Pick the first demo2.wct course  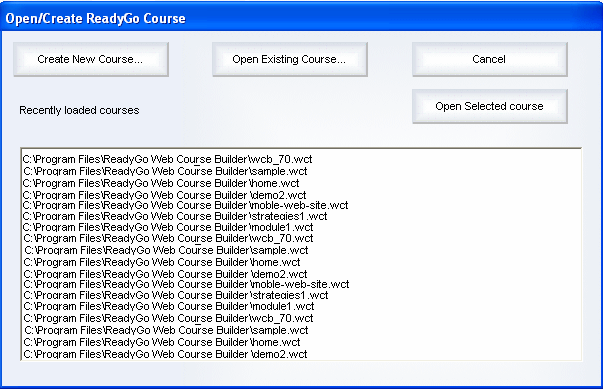(164, 194)
